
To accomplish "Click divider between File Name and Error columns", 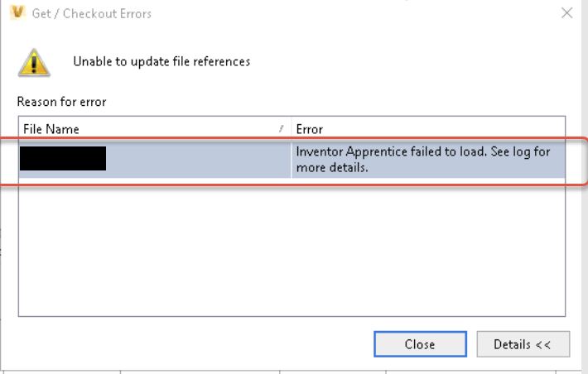I will pos(291,129).
